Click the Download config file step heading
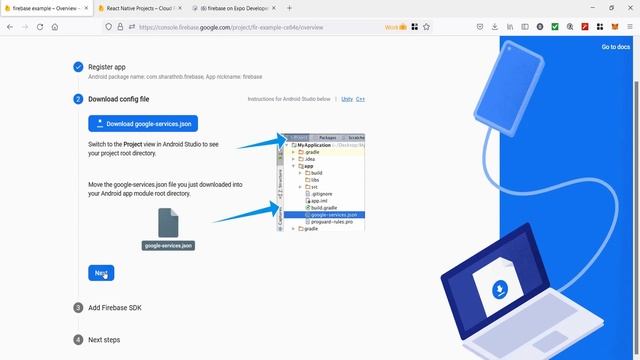The image size is (640, 360). (118, 99)
